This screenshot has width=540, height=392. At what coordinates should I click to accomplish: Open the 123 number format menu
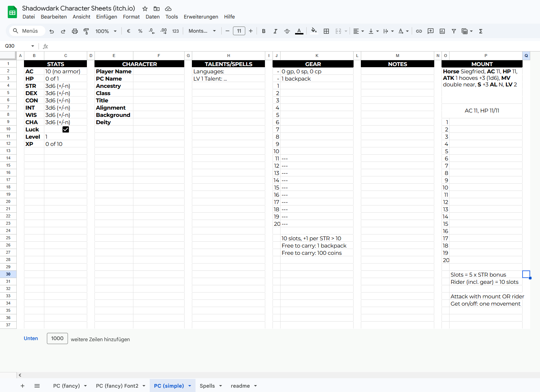click(176, 31)
